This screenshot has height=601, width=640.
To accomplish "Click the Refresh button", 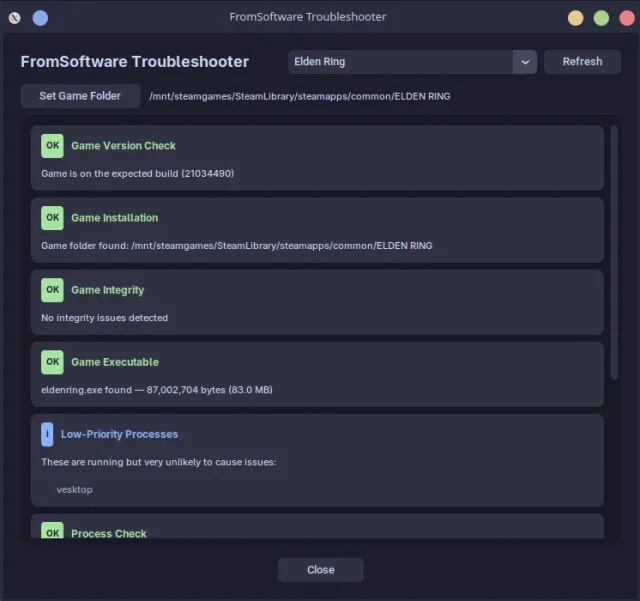I will 582,62.
